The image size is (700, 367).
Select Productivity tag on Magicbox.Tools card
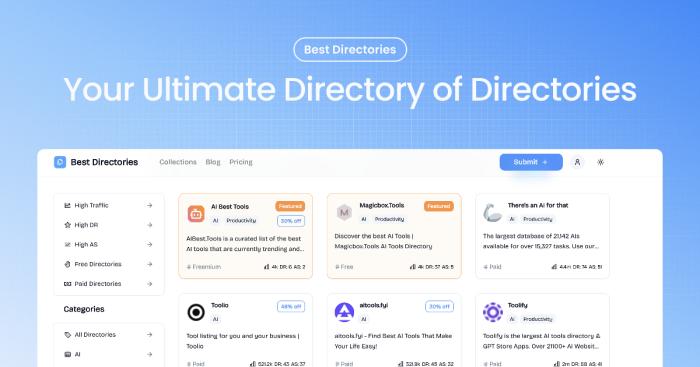tap(389, 219)
